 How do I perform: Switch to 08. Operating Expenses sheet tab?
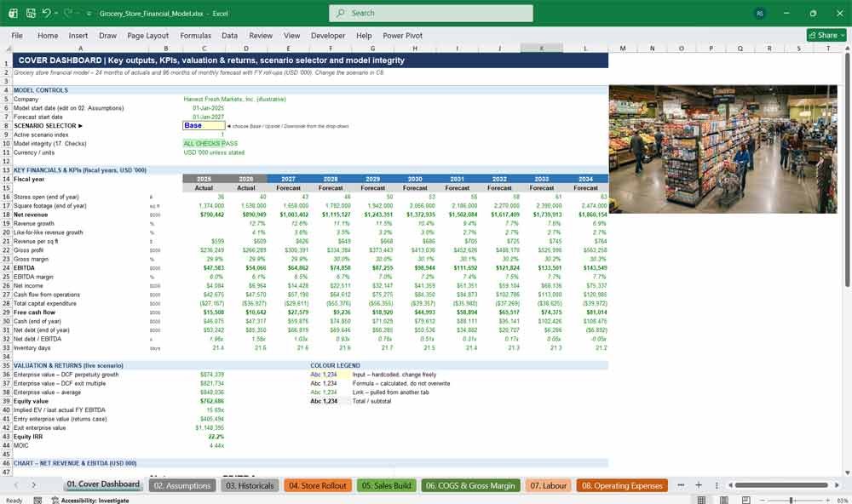pyautogui.click(x=622, y=485)
